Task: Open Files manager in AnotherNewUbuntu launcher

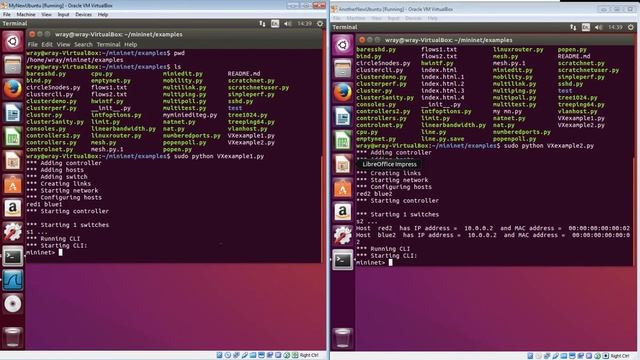Action: 343,69
